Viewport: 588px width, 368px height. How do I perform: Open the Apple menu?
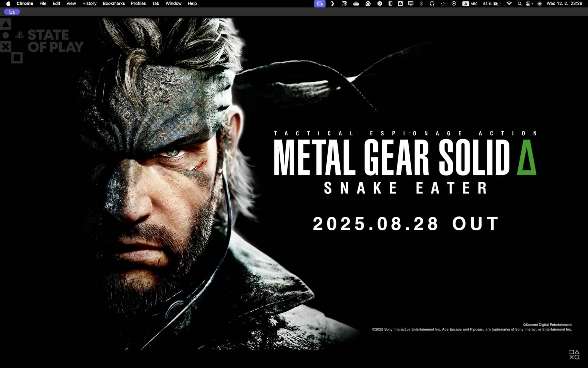pos(8,3)
